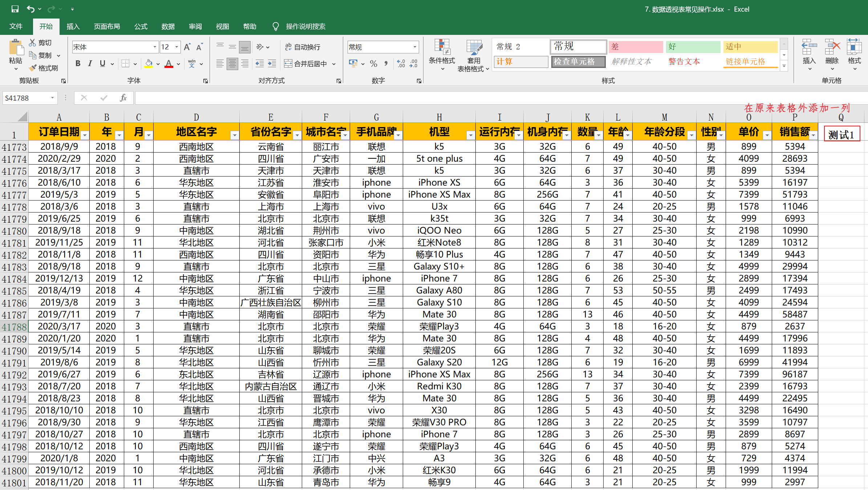
Task: Switch to the 插入 (Insert) tab
Action: [x=73, y=26]
